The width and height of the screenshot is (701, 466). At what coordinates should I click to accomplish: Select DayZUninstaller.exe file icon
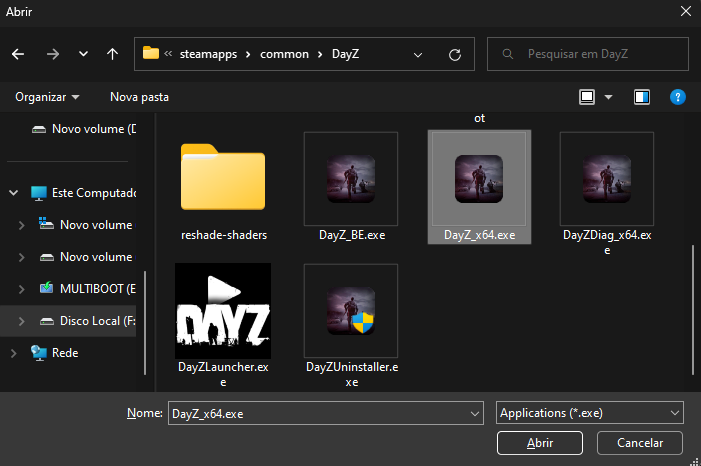point(351,311)
